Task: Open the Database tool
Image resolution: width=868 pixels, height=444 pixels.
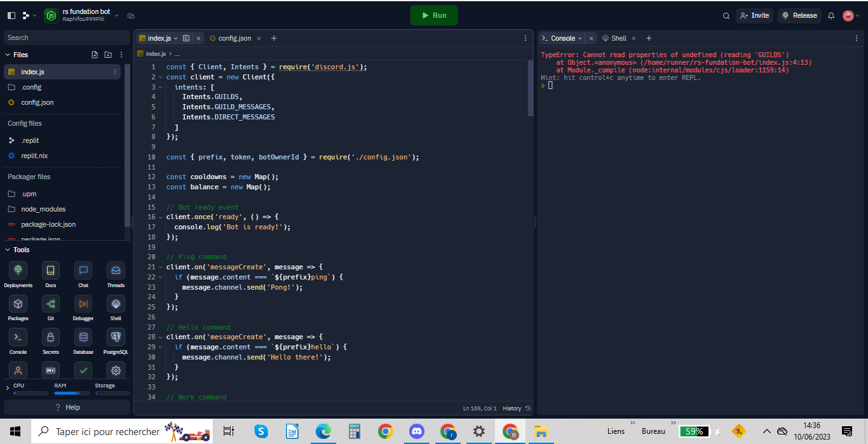Action: coord(83,337)
